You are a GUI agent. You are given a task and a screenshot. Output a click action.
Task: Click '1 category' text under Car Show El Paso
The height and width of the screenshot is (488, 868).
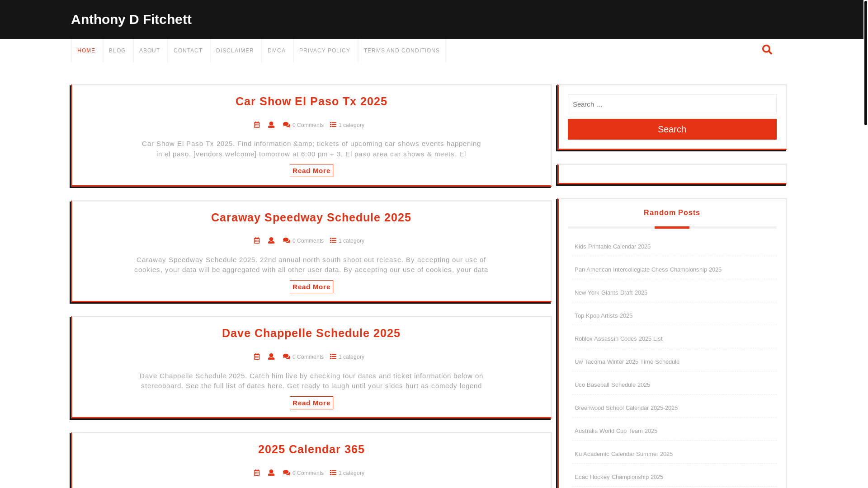[x=351, y=125]
